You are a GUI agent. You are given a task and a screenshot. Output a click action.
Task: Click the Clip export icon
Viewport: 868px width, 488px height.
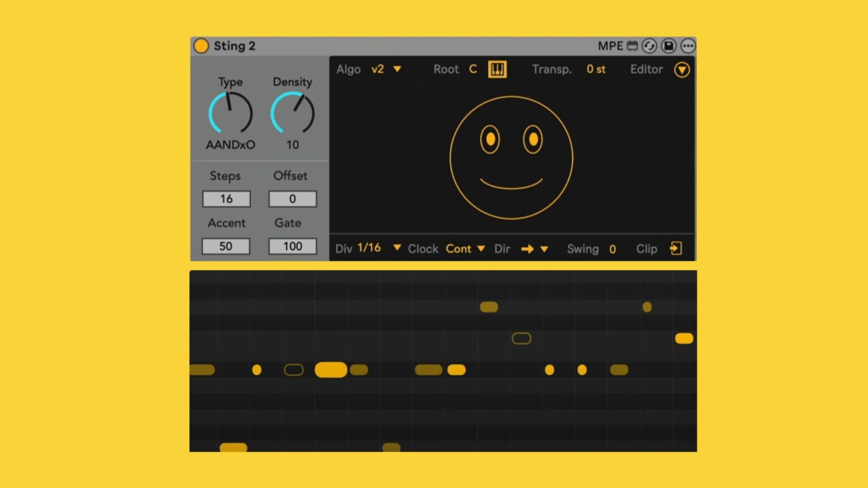point(676,249)
